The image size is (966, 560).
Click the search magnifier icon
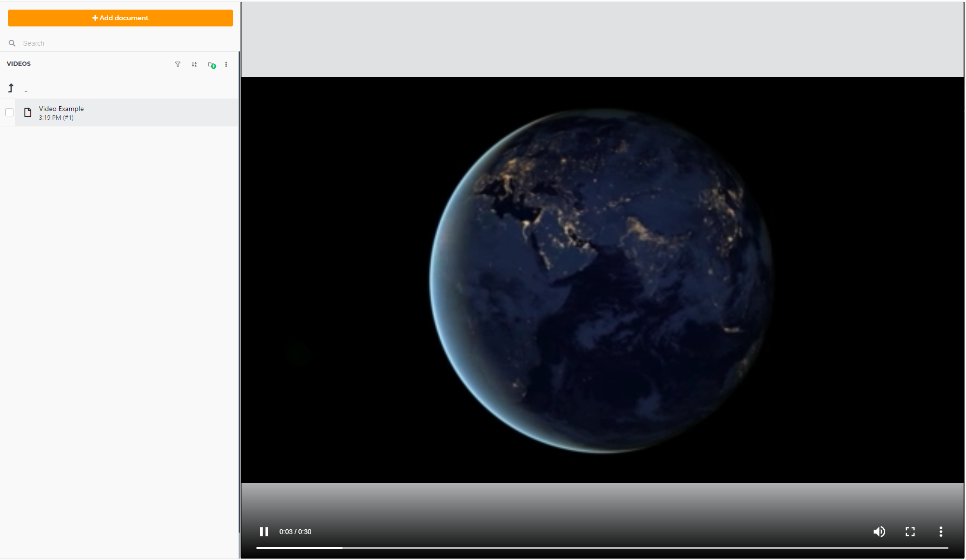(x=12, y=43)
